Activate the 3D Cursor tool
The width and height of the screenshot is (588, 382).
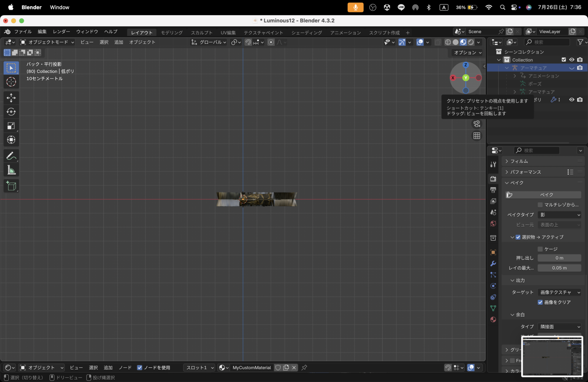tap(11, 82)
